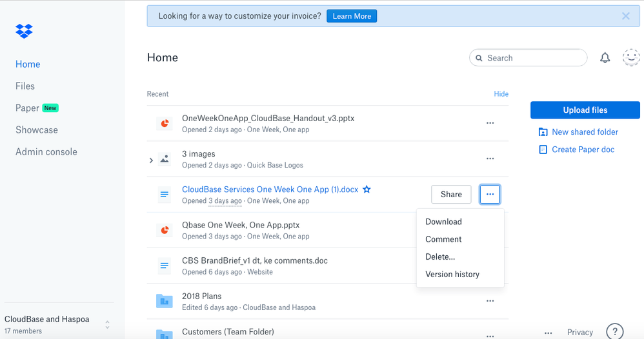Click the team folder icon for 2018 Plans
This screenshot has height=339, width=644.
click(x=165, y=301)
